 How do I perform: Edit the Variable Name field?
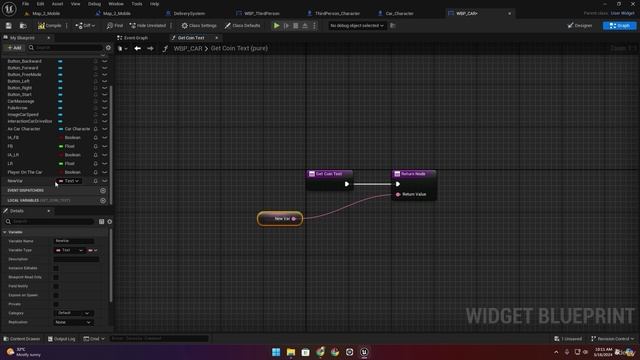(x=74, y=241)
